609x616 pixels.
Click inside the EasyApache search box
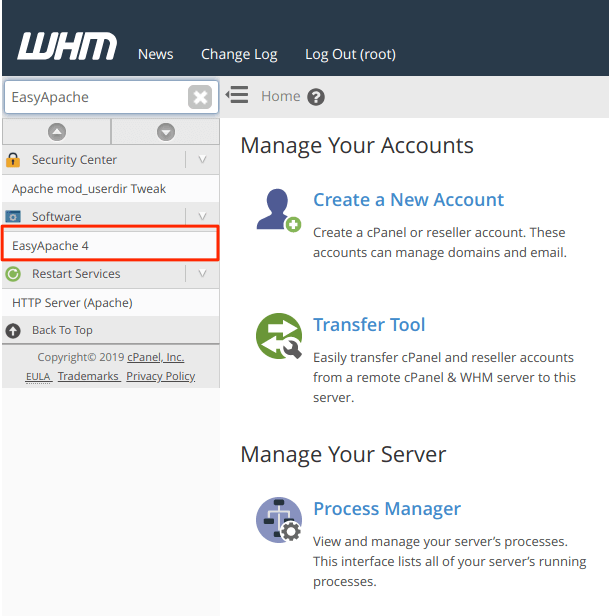[x=95, y=97]
